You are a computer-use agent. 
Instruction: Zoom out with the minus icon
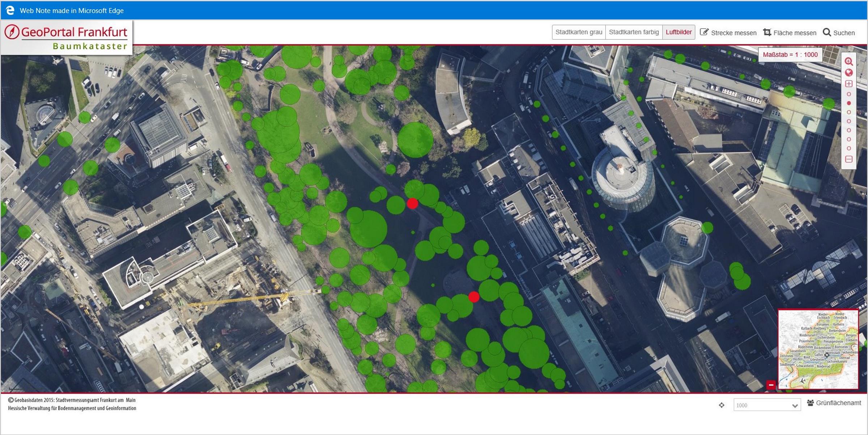click(849, 159)
